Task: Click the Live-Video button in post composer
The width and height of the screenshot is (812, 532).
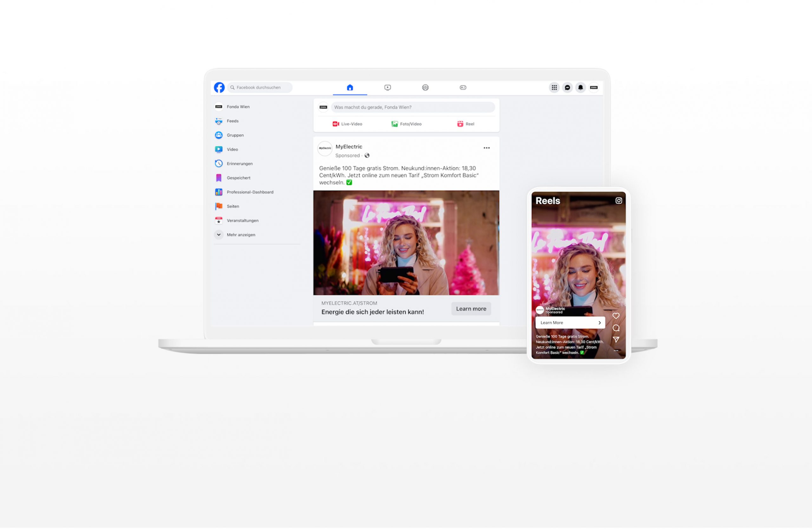Action: click(x=348, y=124)
